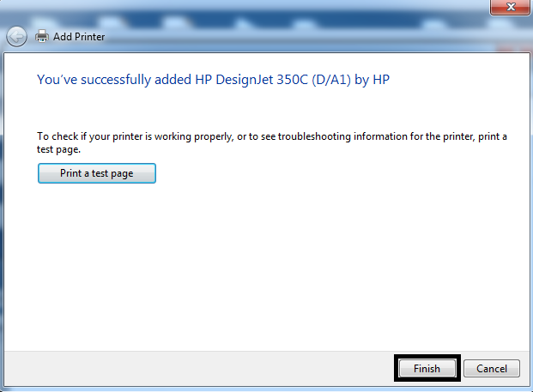This screenshot has height=392, width=533.
Task: Click the 'Add Printer' title text
Action: [79, 37]
